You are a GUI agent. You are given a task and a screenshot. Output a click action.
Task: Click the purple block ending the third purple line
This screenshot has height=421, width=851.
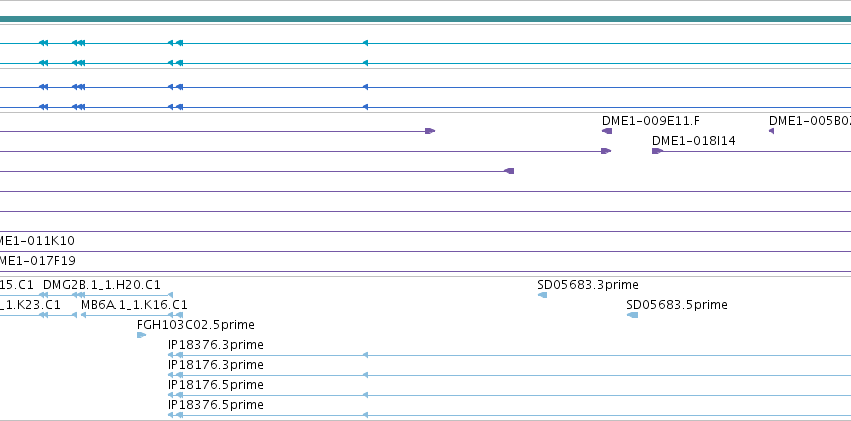(509, 171)
